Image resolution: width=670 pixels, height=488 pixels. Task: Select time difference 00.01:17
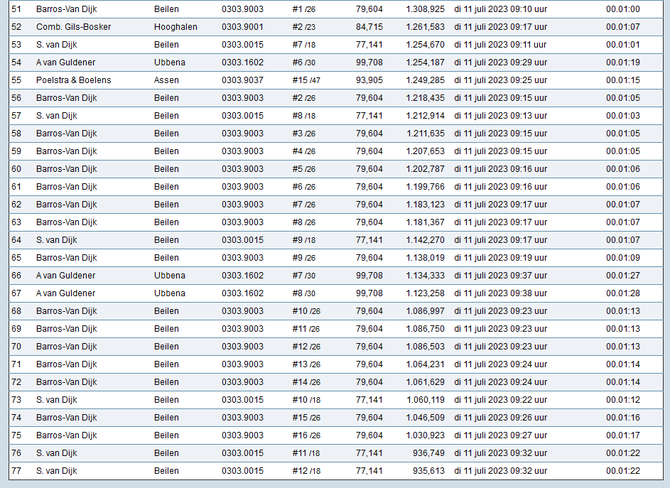click(623, 435)
